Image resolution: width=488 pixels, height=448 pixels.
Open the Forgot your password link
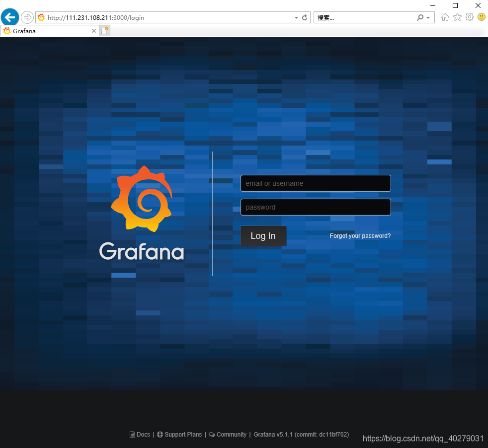[x=360, y=236]
